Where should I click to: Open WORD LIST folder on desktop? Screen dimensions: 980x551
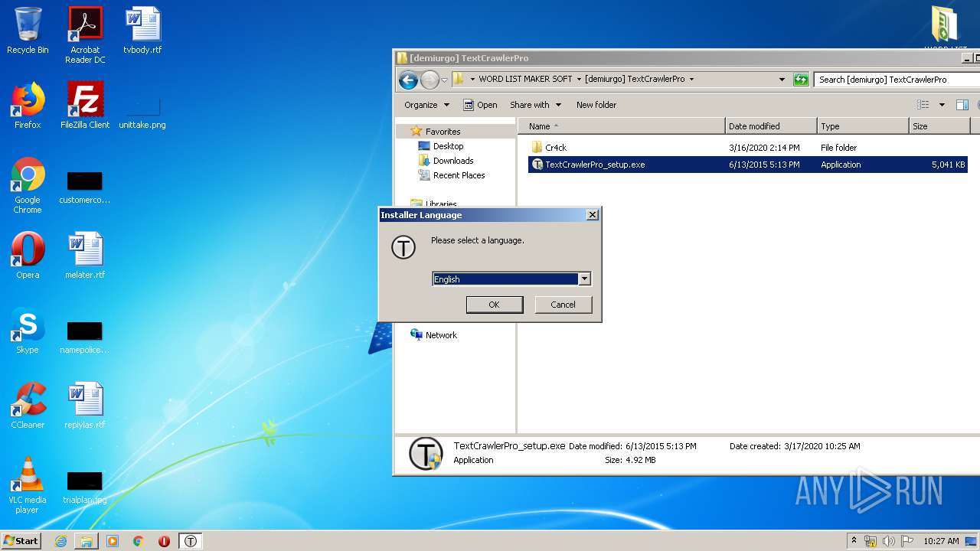946,28
